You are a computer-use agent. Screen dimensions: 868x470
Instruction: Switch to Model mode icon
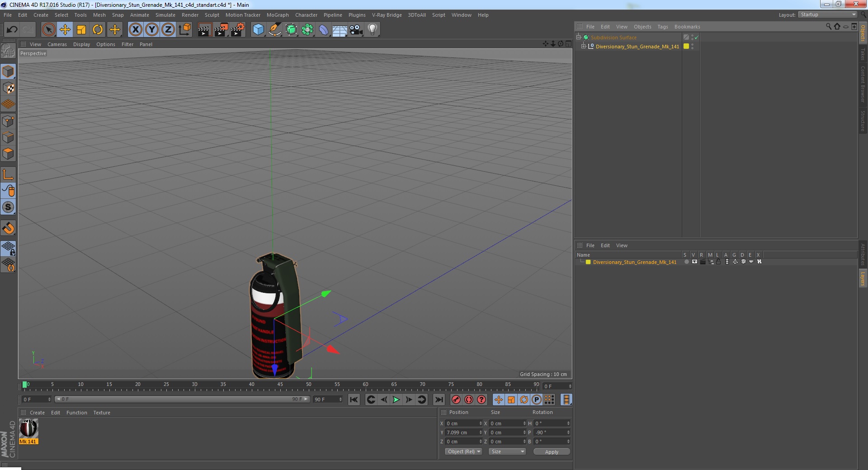click(x=8, y=71)
